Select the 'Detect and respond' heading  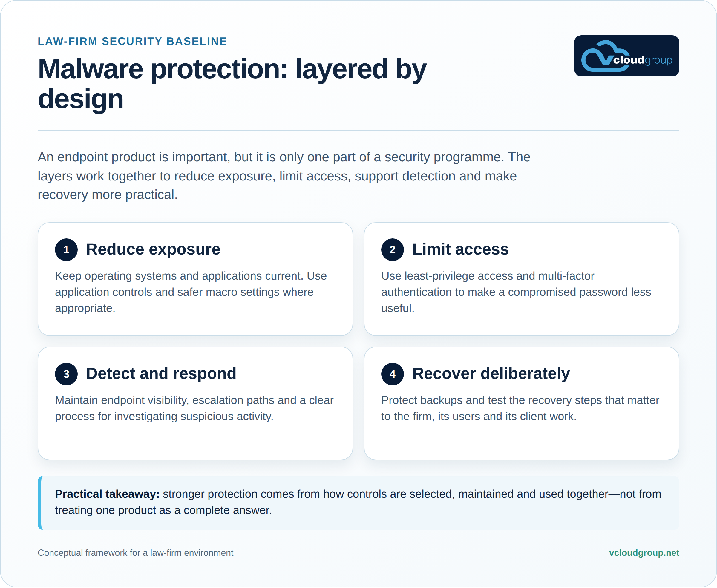tap(161, 373)
